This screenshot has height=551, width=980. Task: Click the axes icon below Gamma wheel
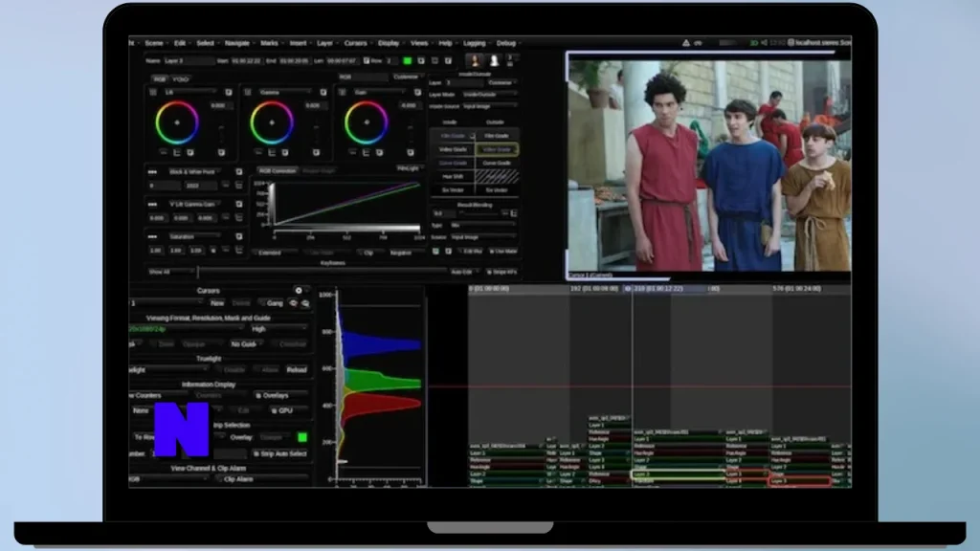click(272, 152)
